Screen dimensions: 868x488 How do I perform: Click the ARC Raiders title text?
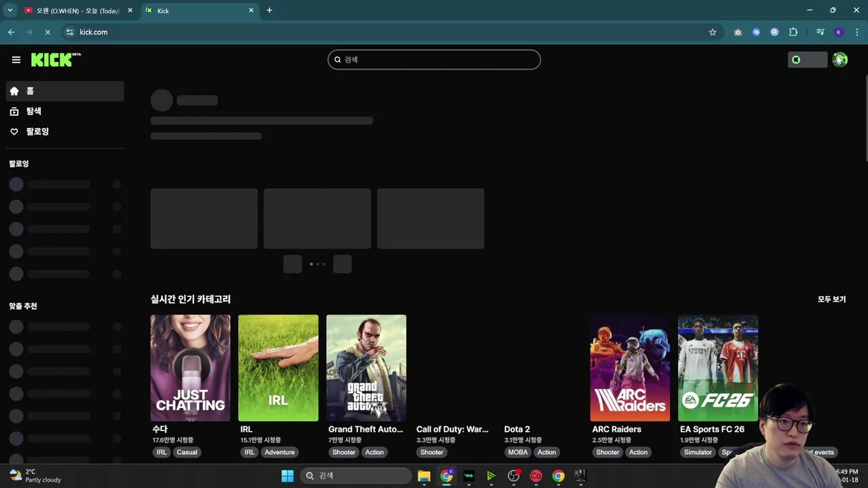click(616, 429)
